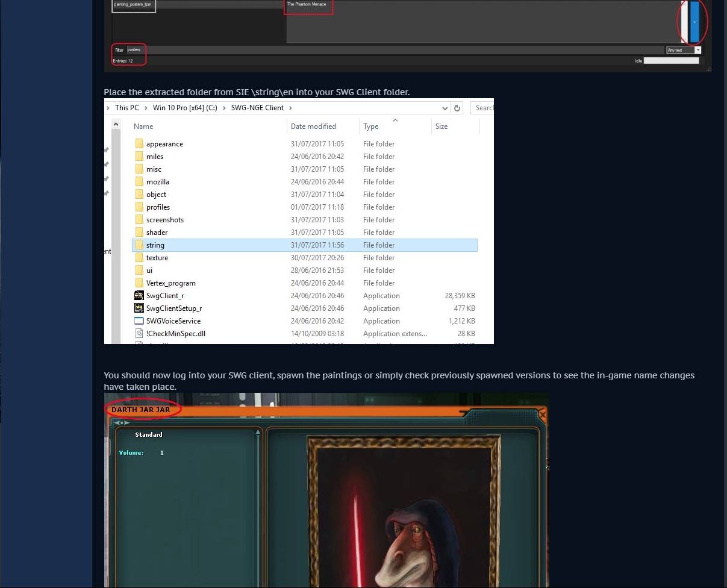Click scroll-up arrow in examine description panel

(258, 431)
